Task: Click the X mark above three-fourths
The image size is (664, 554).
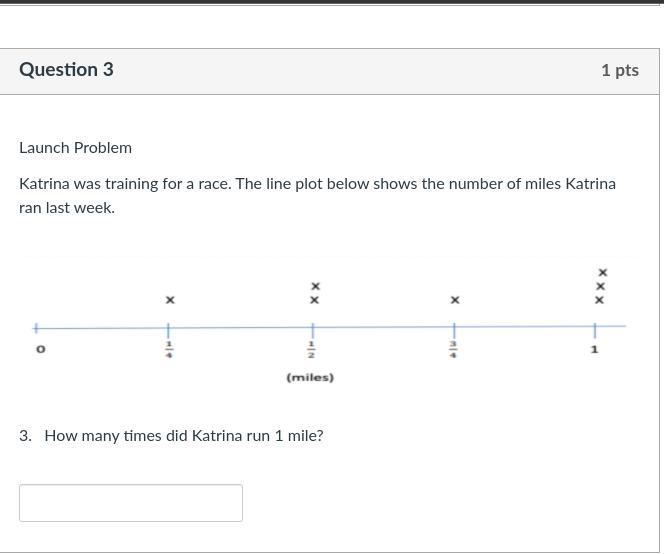Action: (x=455, y=300)
